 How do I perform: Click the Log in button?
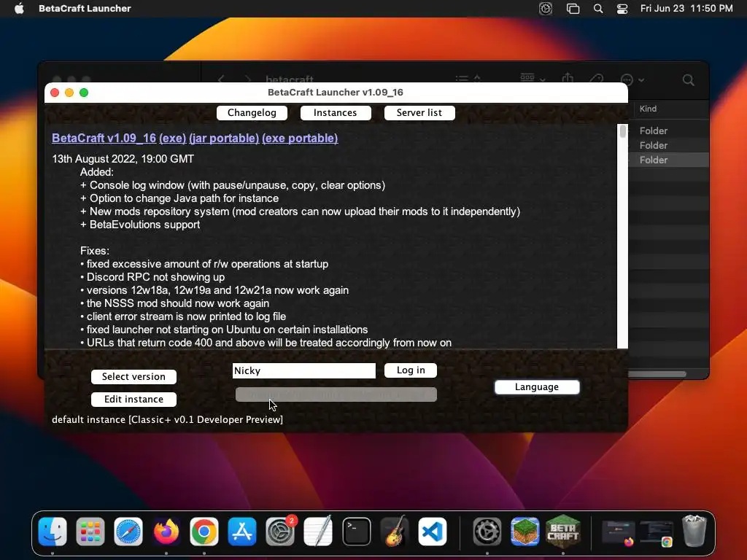coord(411,370)
